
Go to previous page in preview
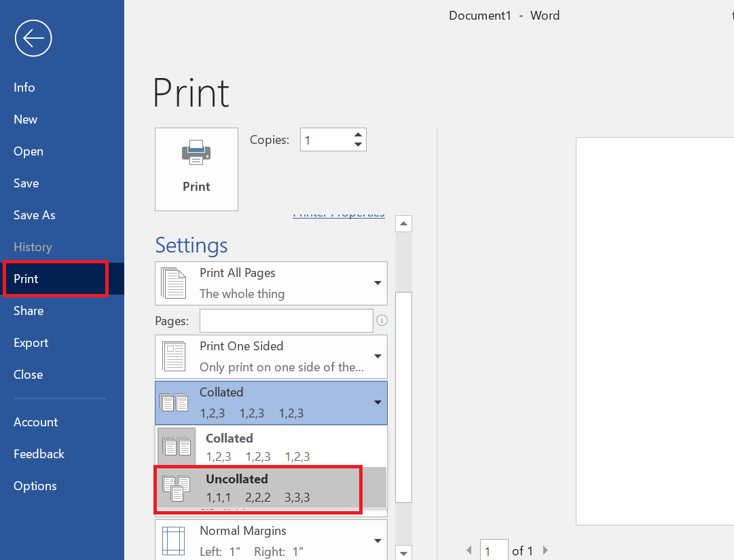coord(469,550)
